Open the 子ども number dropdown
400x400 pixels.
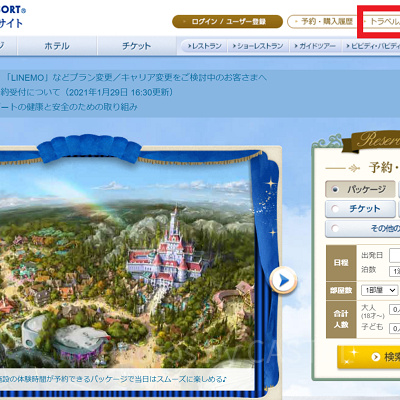(395, 328)
